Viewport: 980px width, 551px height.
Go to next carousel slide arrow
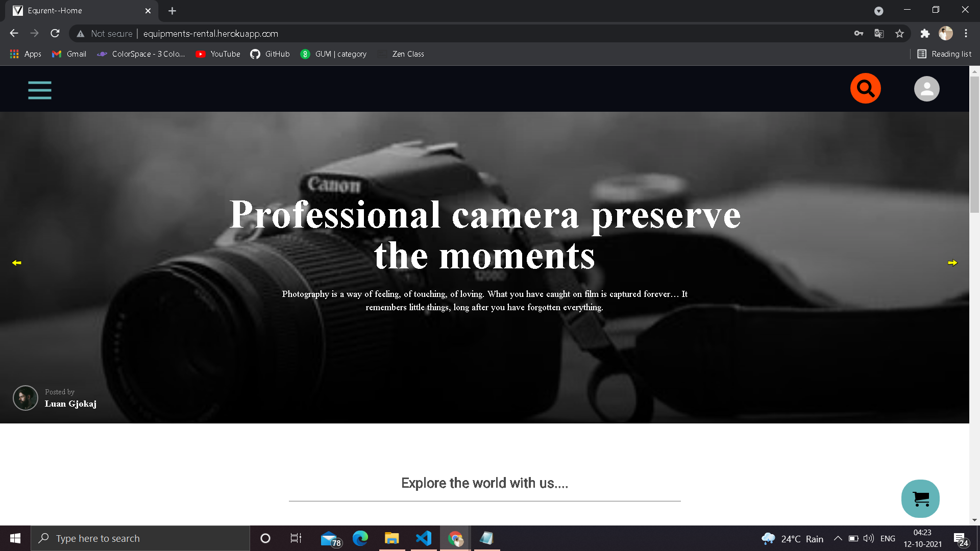coord(952,263)
